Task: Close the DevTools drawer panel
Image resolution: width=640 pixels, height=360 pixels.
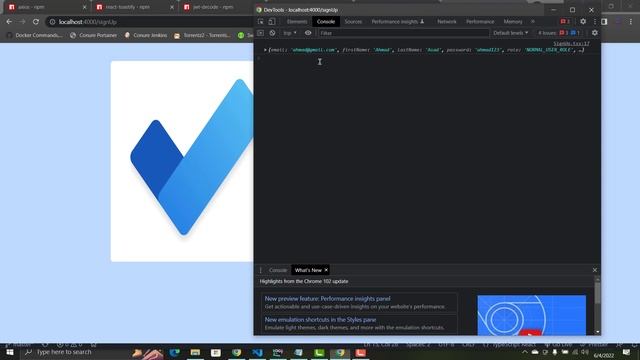Action: click(x=595, y=270)
